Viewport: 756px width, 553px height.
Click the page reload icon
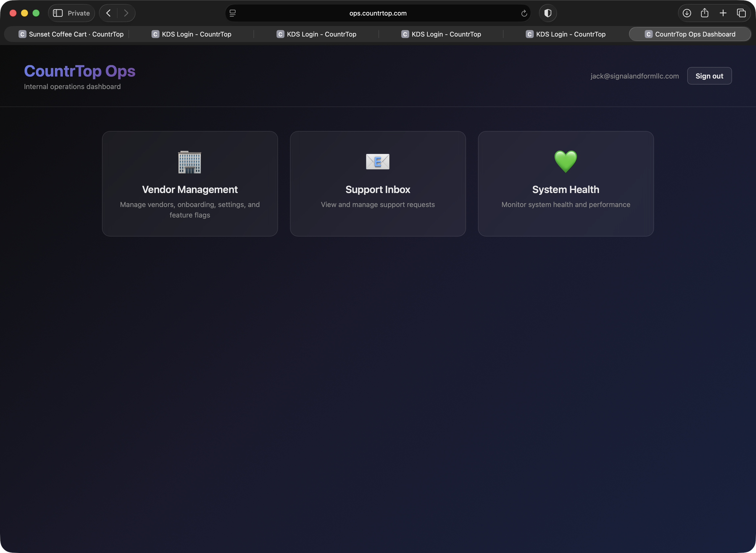click(x=524, y=13)
